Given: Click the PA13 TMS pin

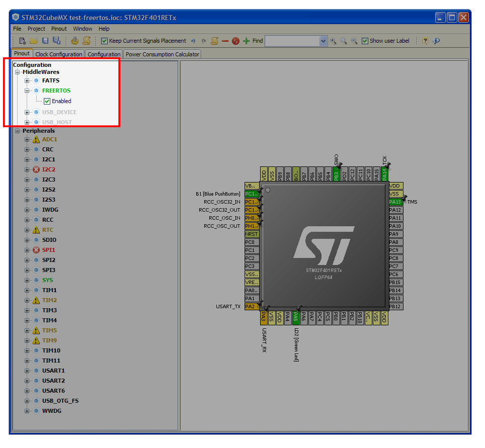Looking at the screenshot, I should pos(396,202).
